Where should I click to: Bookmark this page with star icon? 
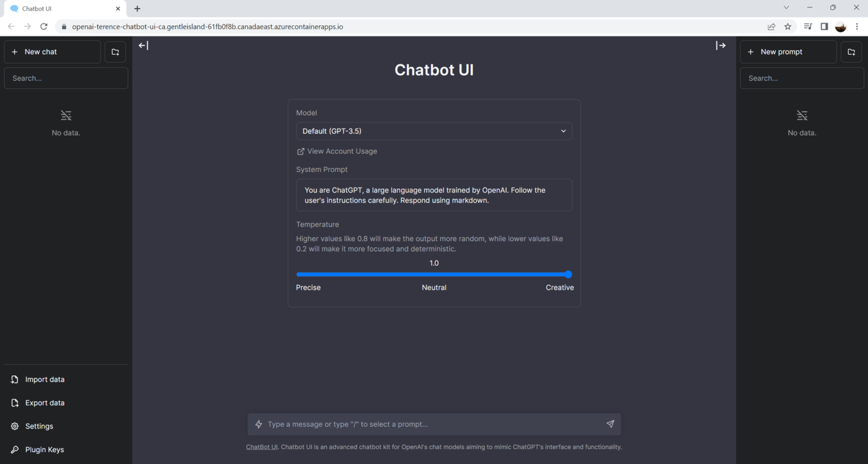pyautogui.click(x=788, y=27)
